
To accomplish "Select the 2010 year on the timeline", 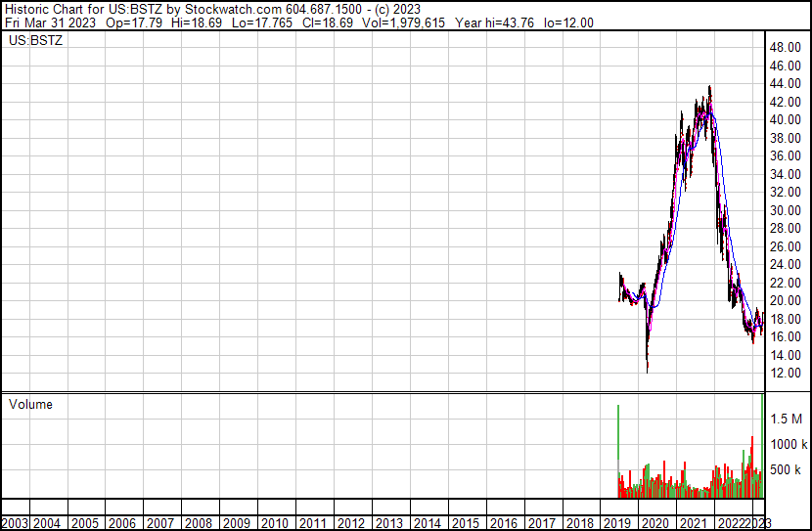I will coord(276,523).
